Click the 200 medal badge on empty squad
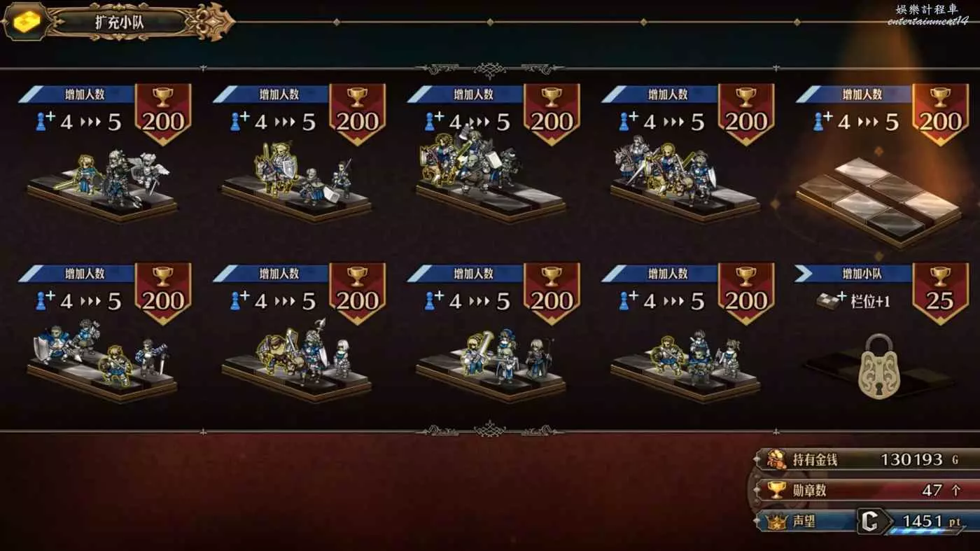 [939, 114]
